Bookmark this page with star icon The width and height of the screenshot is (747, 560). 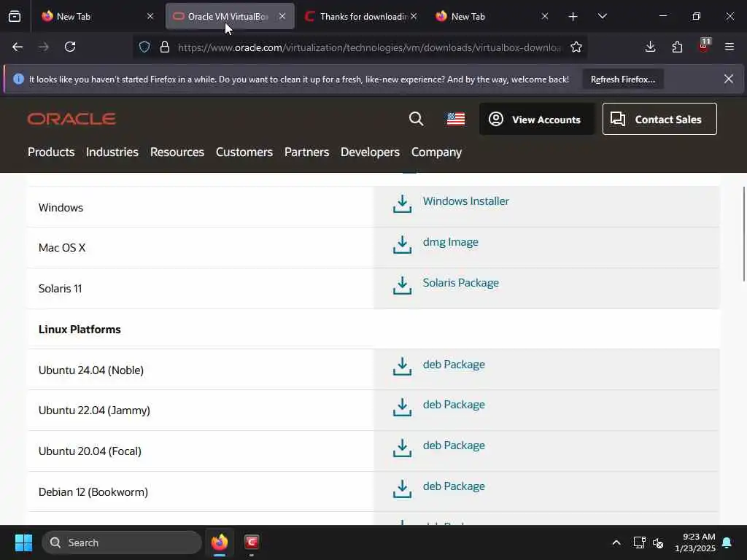(x=576, y=47)
